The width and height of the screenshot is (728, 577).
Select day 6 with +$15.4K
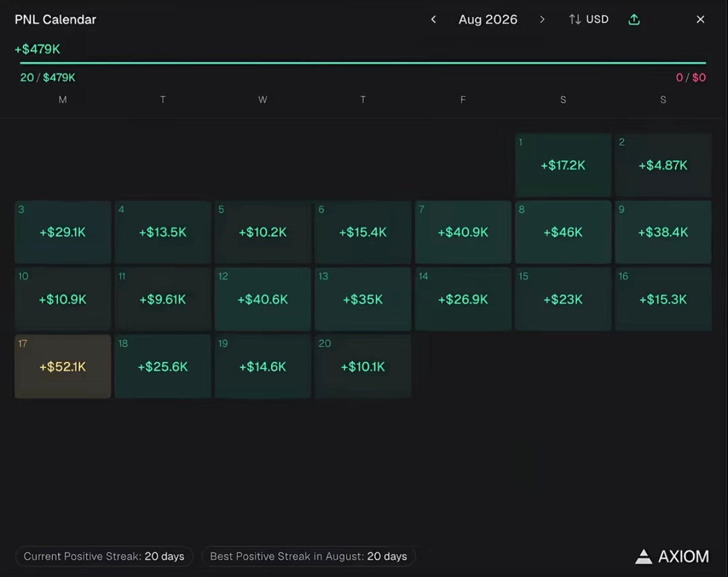363,232
